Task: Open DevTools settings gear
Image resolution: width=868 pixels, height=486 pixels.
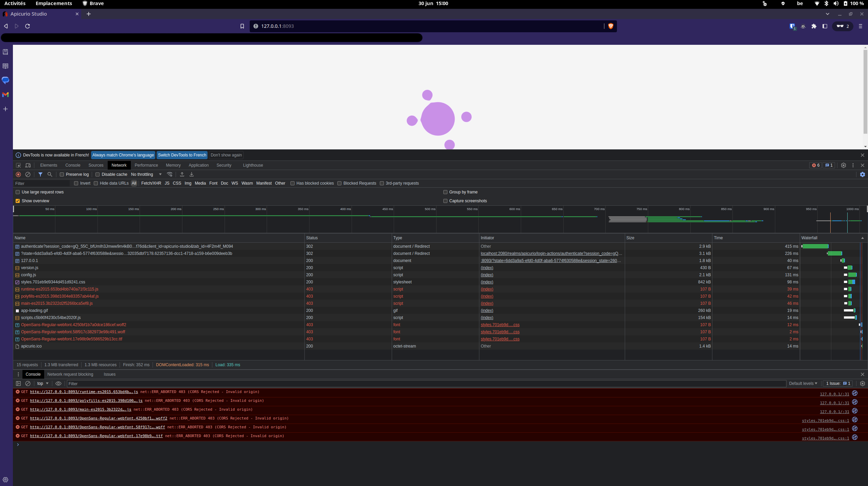Action: (x=844, y=165)
